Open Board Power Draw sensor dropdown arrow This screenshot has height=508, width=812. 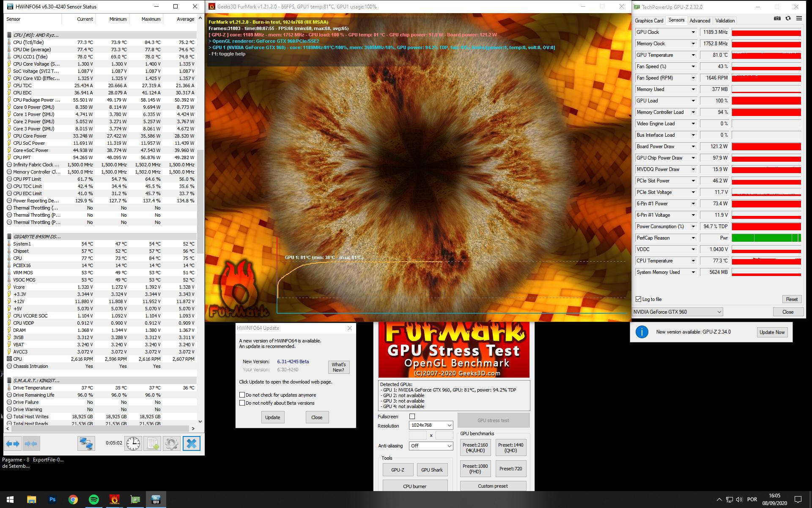point(693,146)
